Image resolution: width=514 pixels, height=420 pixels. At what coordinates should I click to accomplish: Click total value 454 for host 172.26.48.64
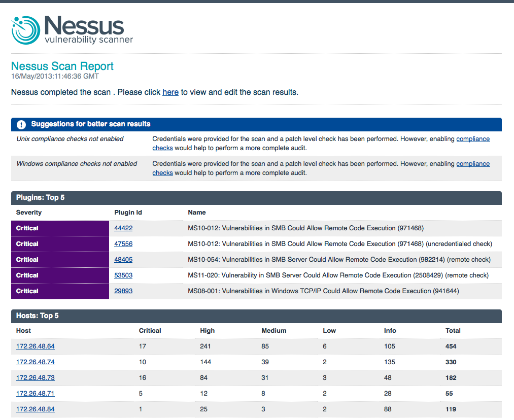pyautogui.click(x=451, y=346)
